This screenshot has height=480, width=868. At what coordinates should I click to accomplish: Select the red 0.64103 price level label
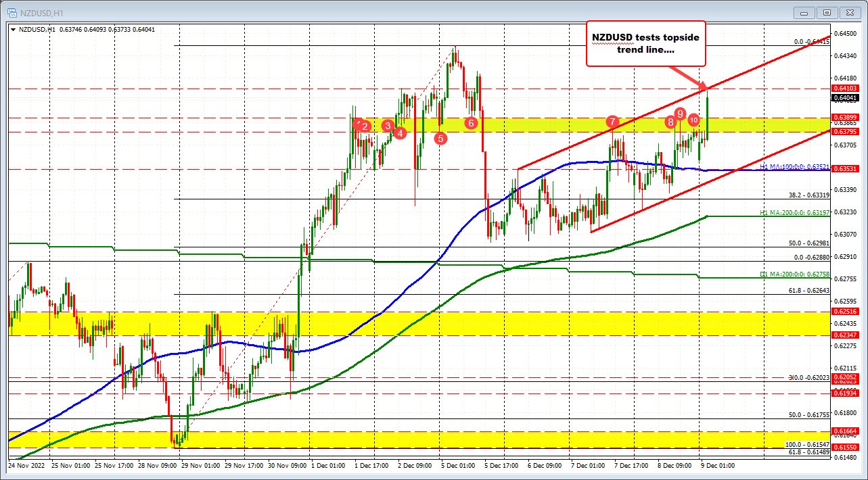845,89
